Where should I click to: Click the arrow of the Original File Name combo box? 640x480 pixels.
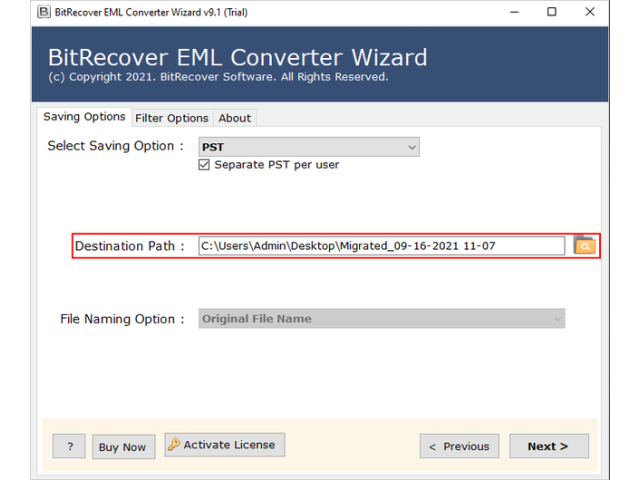[x=557, y=319]
